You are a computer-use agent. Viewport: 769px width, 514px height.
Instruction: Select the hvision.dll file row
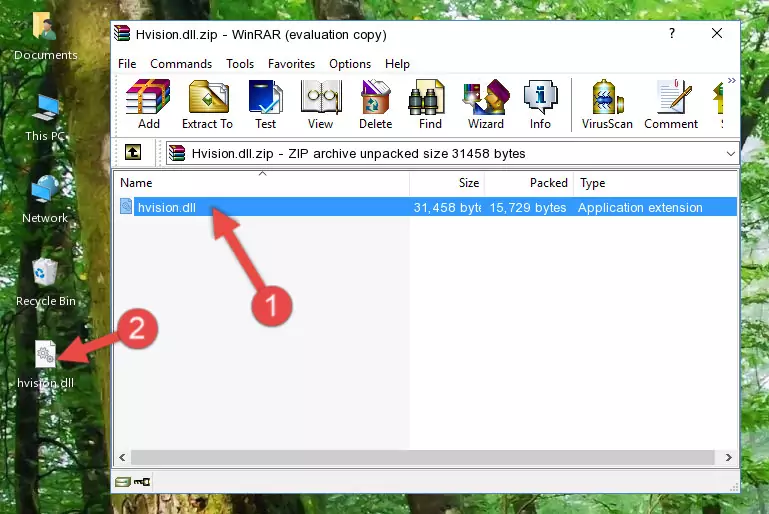coord(426,207)
